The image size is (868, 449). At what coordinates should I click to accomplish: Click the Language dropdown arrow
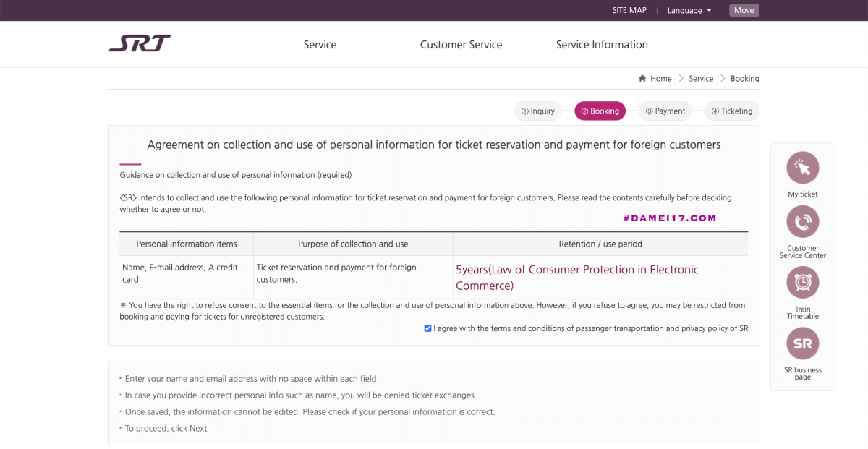click(709, 10)
